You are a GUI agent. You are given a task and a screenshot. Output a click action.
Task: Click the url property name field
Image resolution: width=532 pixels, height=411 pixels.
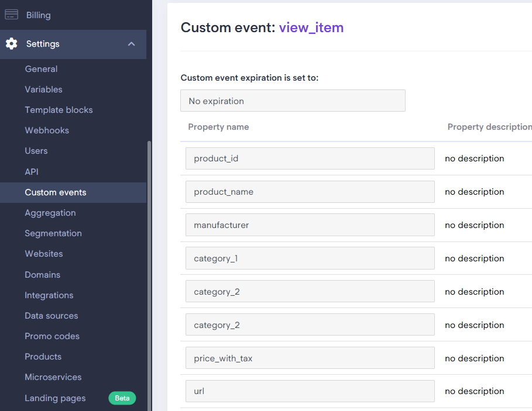310,391
